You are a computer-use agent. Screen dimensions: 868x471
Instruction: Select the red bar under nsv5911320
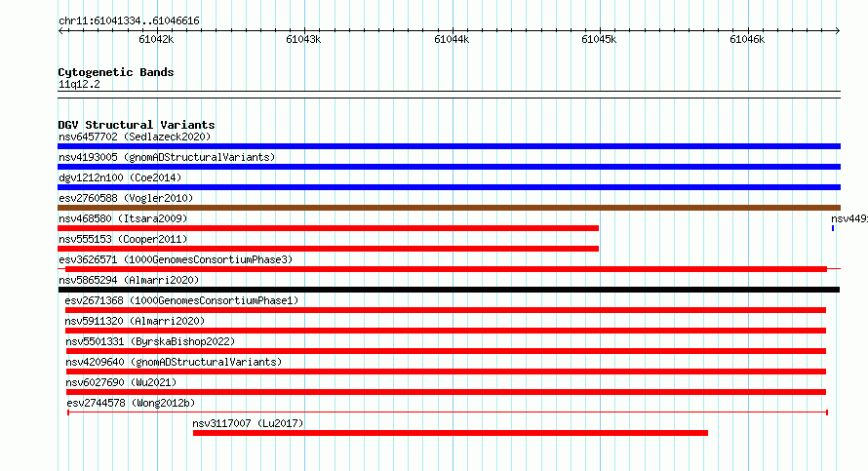(x=446, y=331)
